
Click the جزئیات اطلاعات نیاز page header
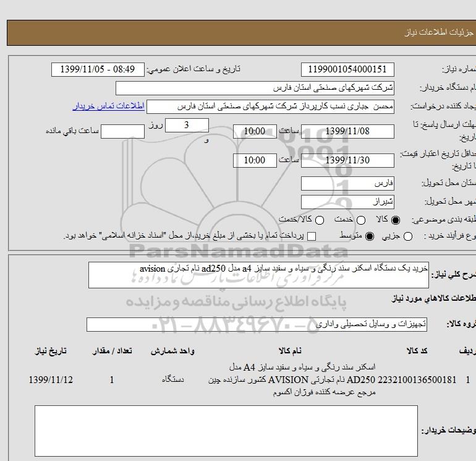(439, 33)
